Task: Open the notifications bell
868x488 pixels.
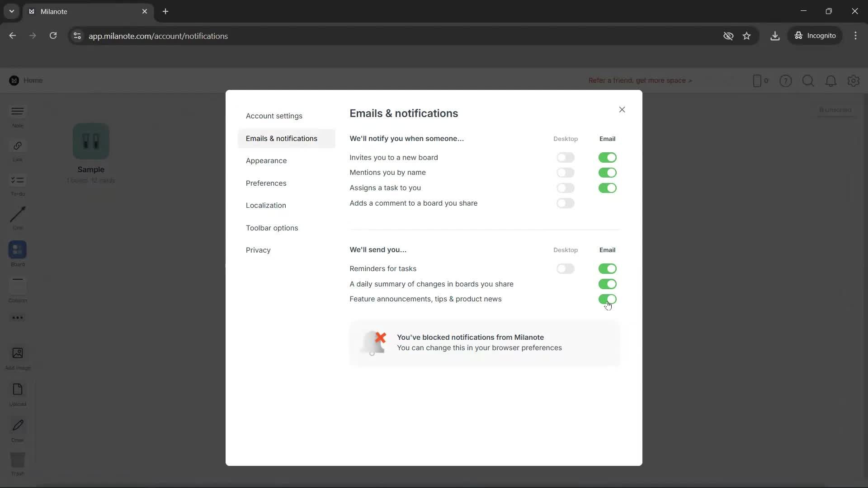Action: (x=831, y=81)
